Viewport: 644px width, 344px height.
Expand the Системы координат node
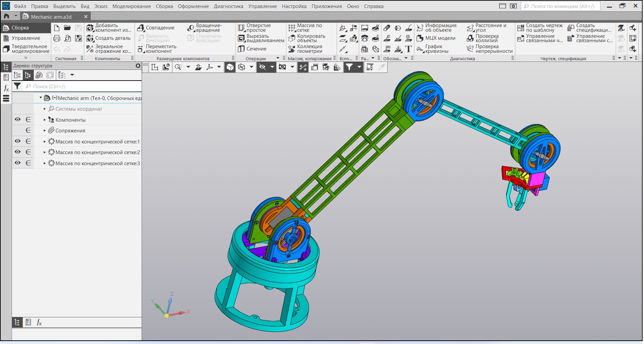click(x=45, y=109)
